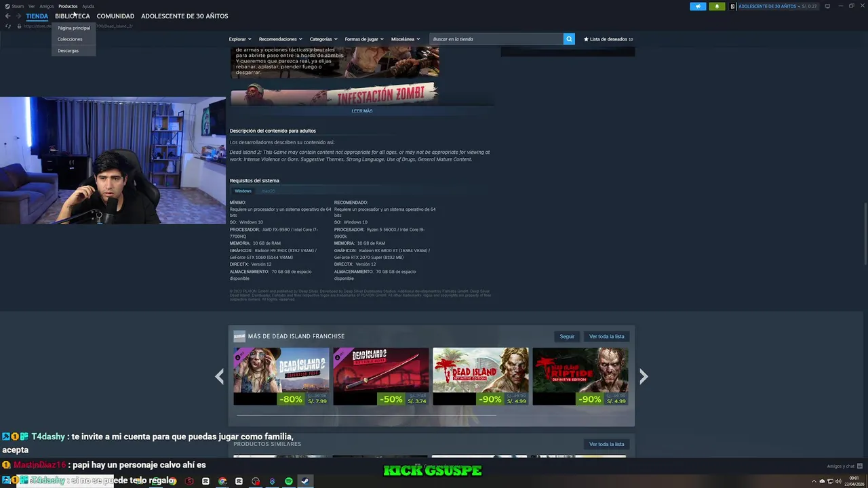The width and height of the screenshot is (868, 488).
Task: Switch to the TIENDA tab
Action: click(37, 16)
